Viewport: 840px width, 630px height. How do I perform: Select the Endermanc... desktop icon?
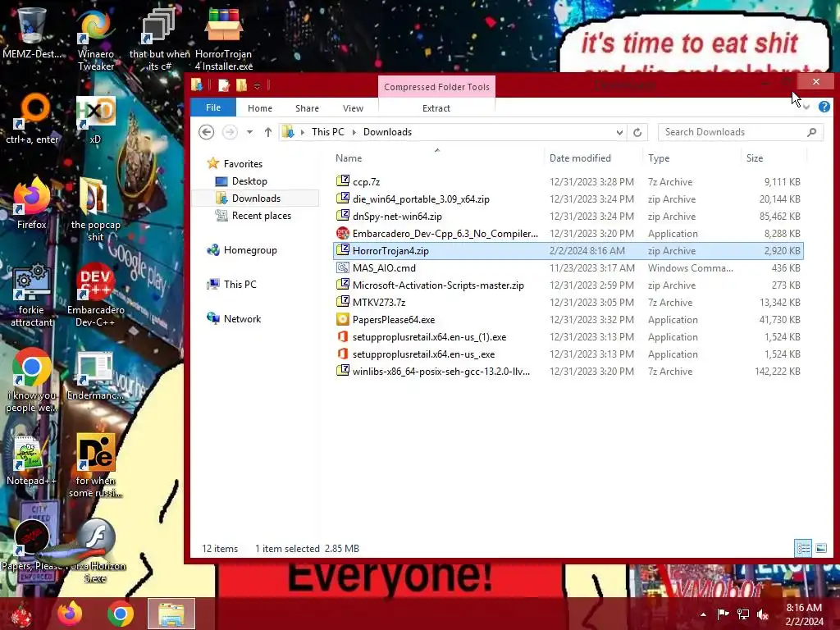95,375
